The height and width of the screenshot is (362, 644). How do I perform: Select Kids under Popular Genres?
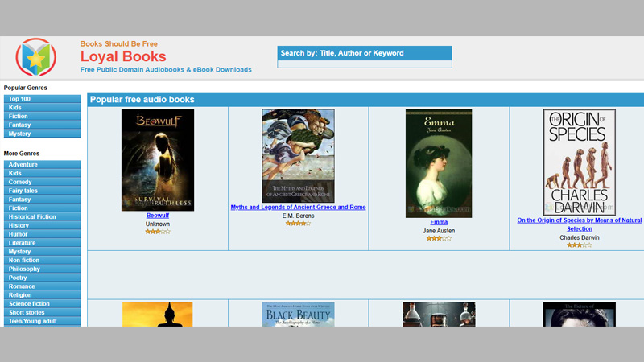[43, 108]
